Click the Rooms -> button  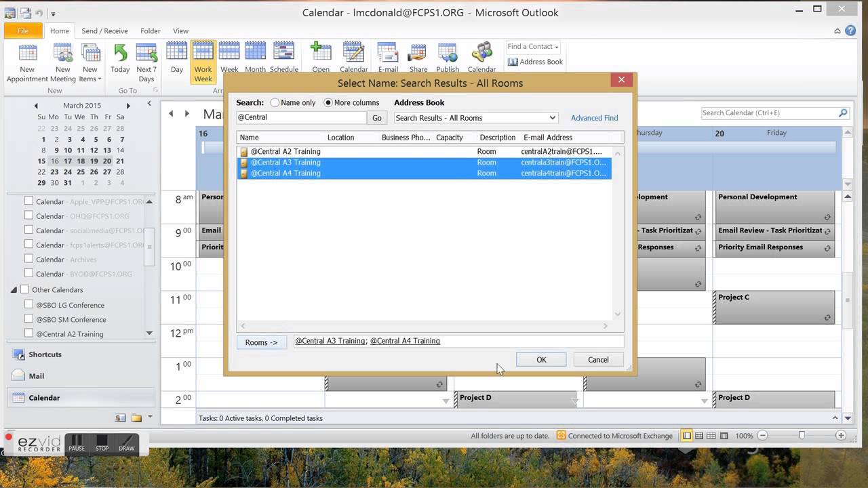coord(261,342)
